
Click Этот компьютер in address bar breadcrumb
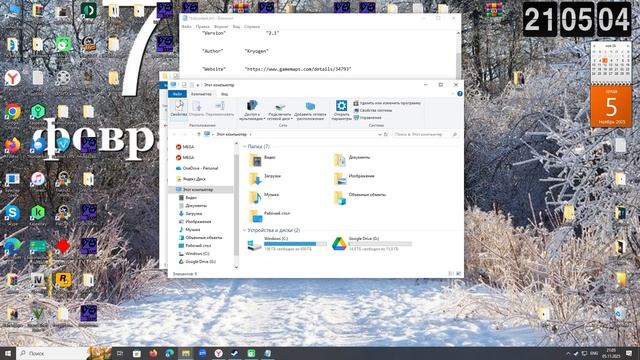click(231, 134)
